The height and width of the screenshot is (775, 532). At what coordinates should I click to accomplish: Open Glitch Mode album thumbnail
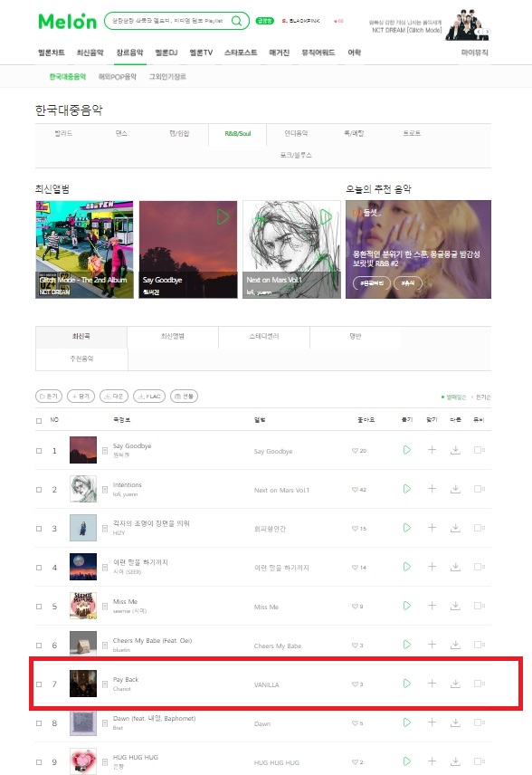click(x=84, y=249)
